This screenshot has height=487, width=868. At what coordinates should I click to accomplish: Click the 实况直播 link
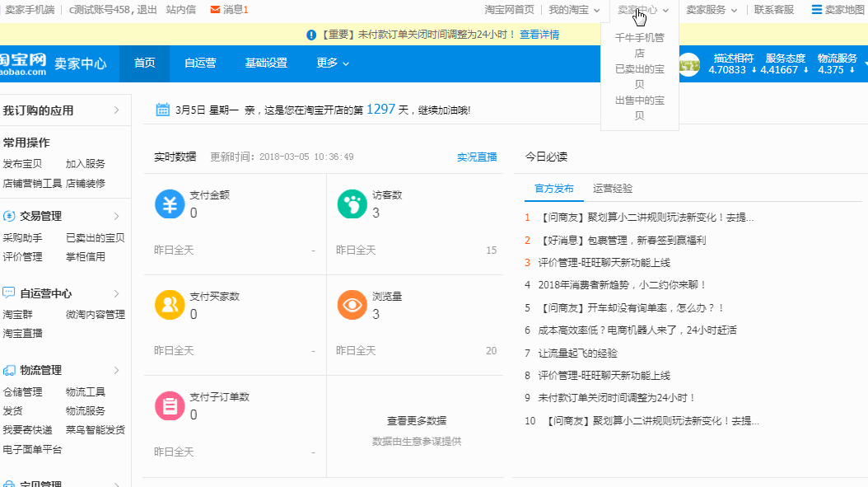[x=477, y=157]
